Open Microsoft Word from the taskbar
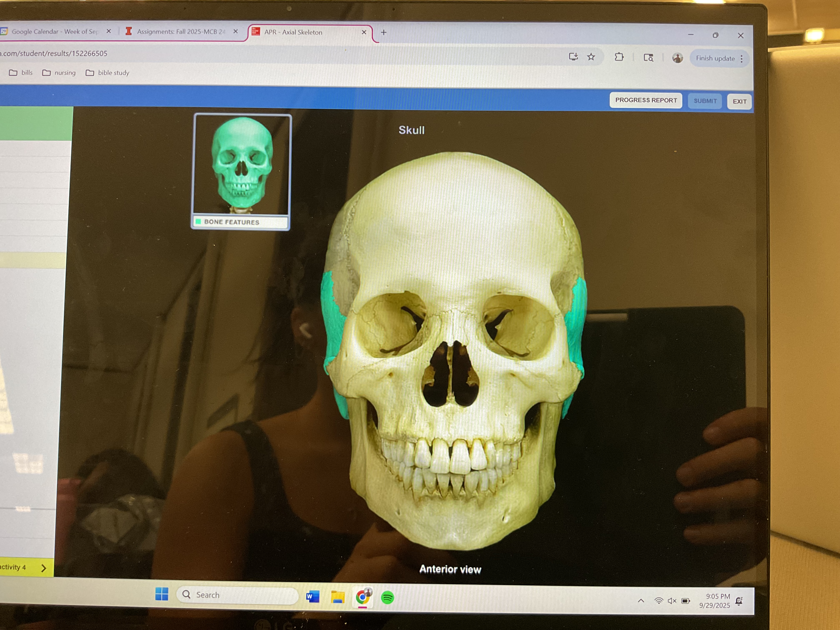 click(x=312, y=597)
